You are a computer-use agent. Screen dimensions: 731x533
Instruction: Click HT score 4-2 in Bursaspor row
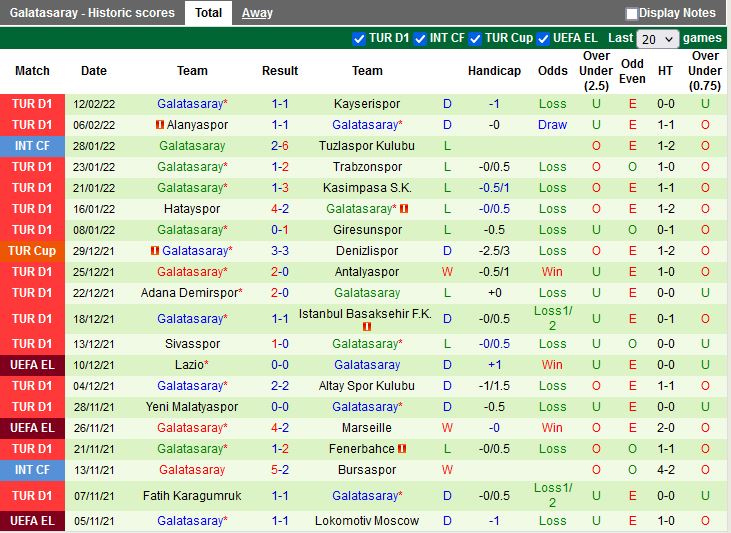pyautogui.click(x=666, y=470)
